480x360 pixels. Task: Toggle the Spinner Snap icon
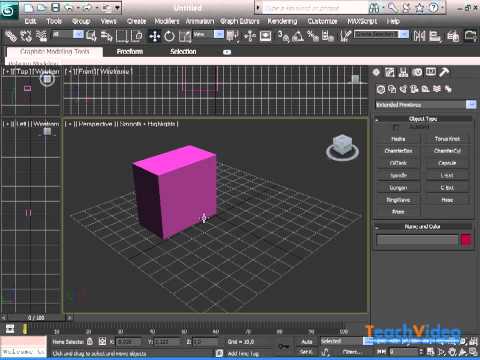tap(328, 36)
